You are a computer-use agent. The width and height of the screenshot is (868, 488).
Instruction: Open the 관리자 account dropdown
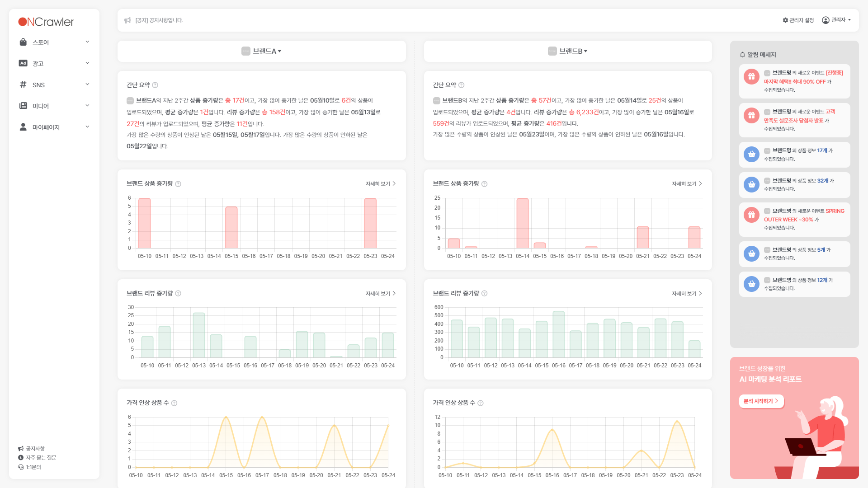837,20
